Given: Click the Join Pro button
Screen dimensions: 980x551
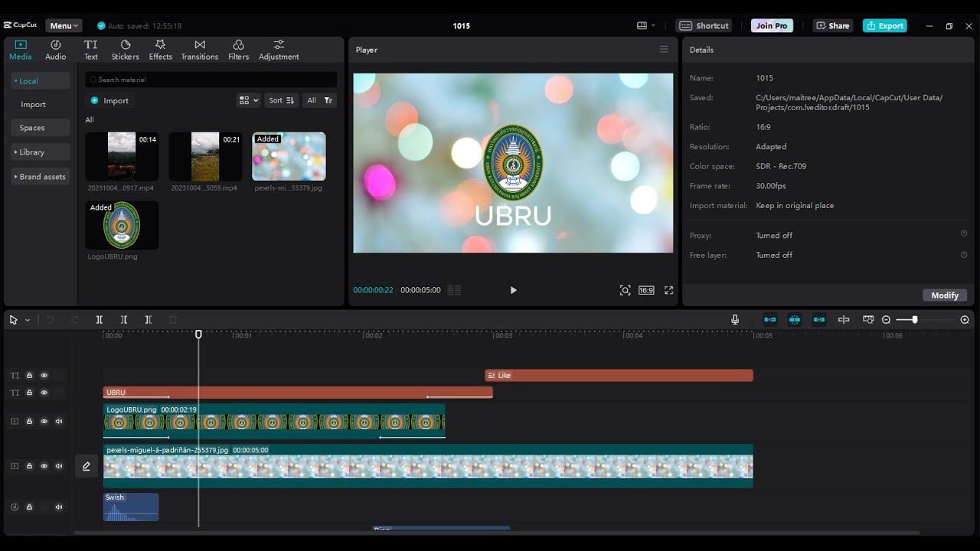Looking at the screenshot, I should [772, 26].
